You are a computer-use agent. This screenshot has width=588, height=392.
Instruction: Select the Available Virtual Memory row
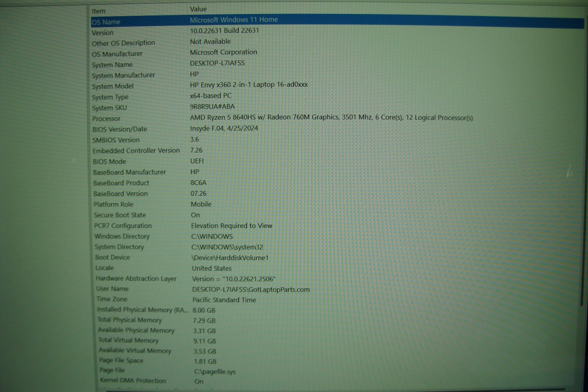[x=337, y=351]
